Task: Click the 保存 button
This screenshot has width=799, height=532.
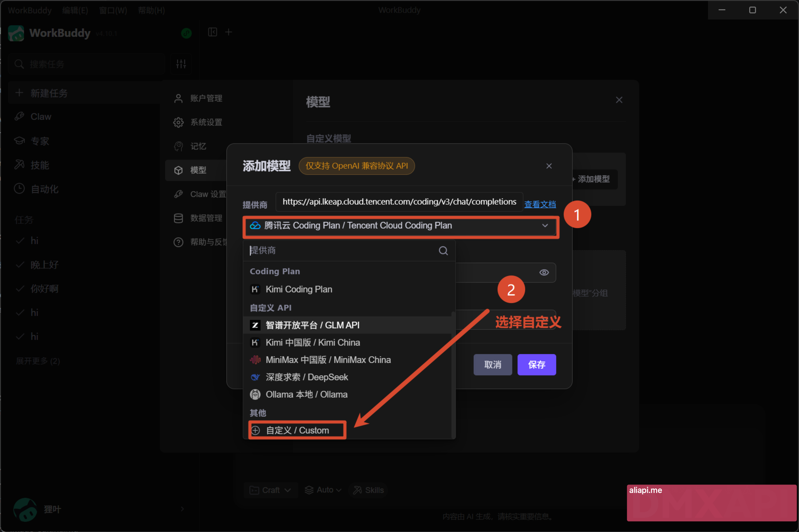Action: [537, 365]
